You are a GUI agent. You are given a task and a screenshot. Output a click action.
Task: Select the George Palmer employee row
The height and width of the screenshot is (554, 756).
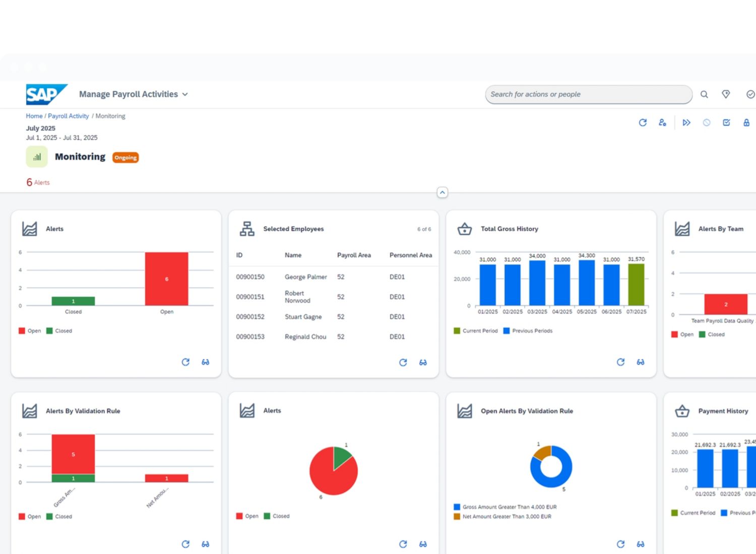(x=305, y=277)
